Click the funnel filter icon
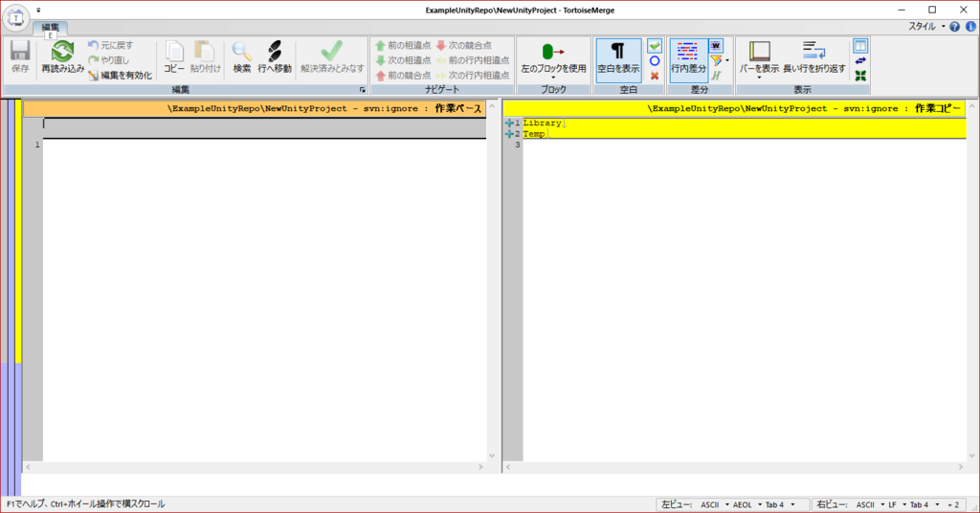Image resolution: width=980 pixels, height=513 pixels. [716, 60]
